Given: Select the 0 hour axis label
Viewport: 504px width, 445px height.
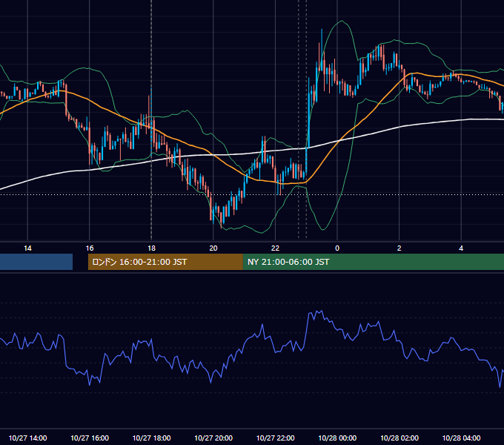Looking at the screenshot, I should coord(337,248).
